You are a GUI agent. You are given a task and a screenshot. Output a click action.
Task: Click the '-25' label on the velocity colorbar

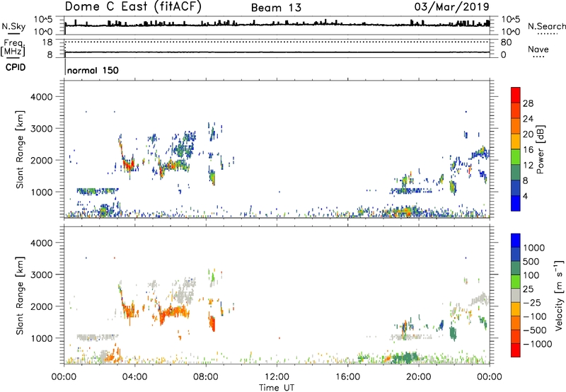[x=532, y=302]
